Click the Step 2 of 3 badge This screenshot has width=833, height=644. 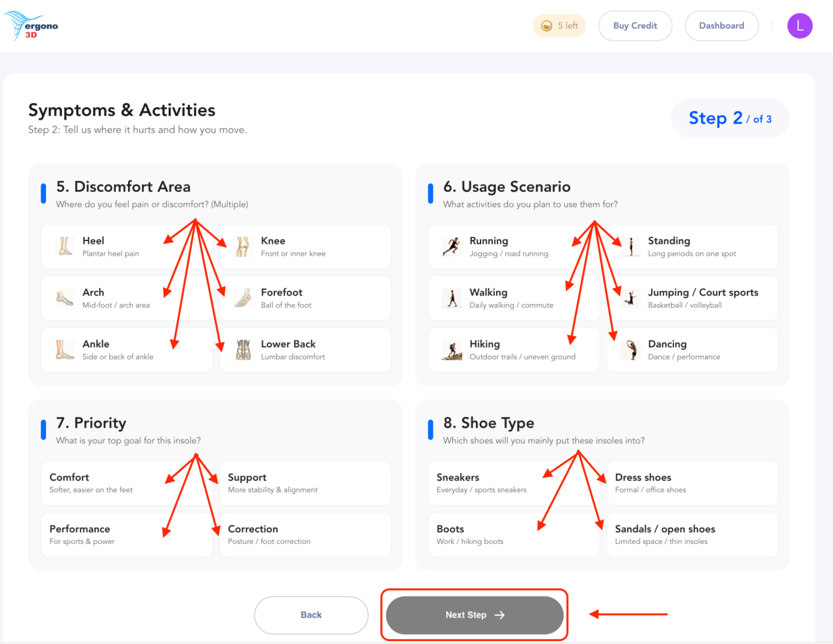point(730,118)
